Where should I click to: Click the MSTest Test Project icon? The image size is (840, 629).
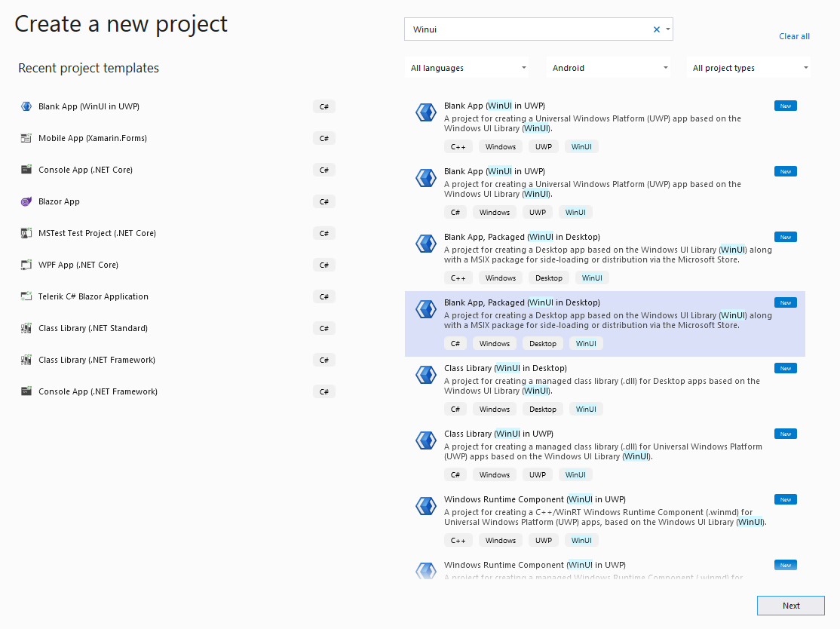tap(26, 233)
